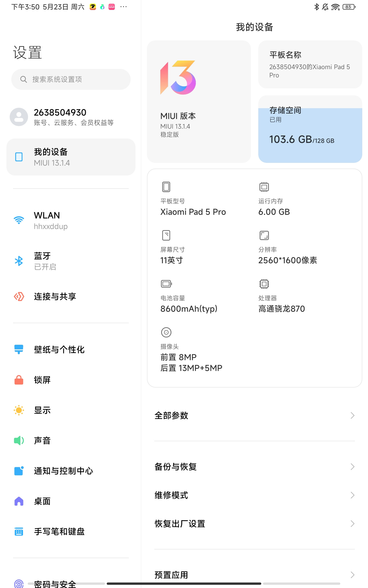
Task: Tap the 已开启 Bluetooth status text
Action: (45, 267)
